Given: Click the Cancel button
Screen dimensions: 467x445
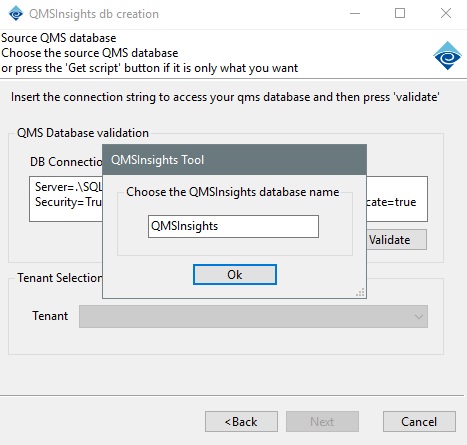Looking at the screenshot, I should tap(419, 422).
